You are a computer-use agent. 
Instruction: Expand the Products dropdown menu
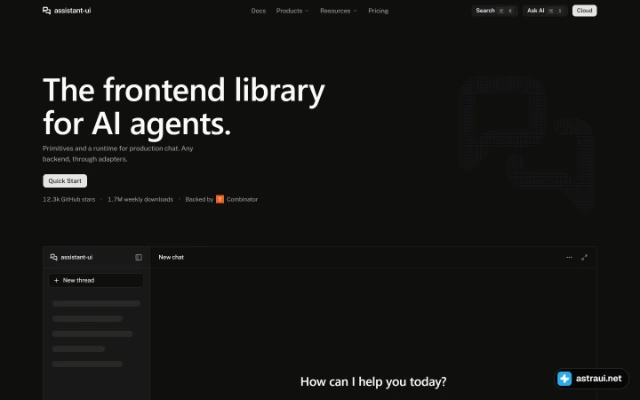(x=292, y=11)
